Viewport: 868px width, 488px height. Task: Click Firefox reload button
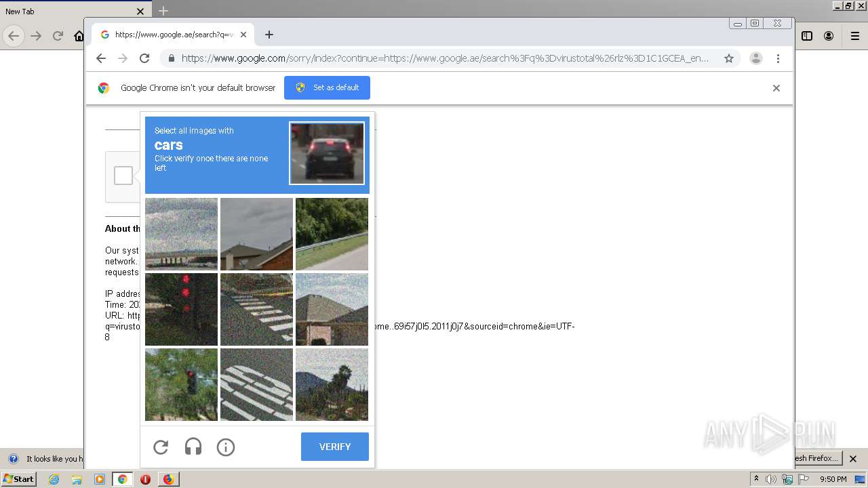click(x=58, y=36)
